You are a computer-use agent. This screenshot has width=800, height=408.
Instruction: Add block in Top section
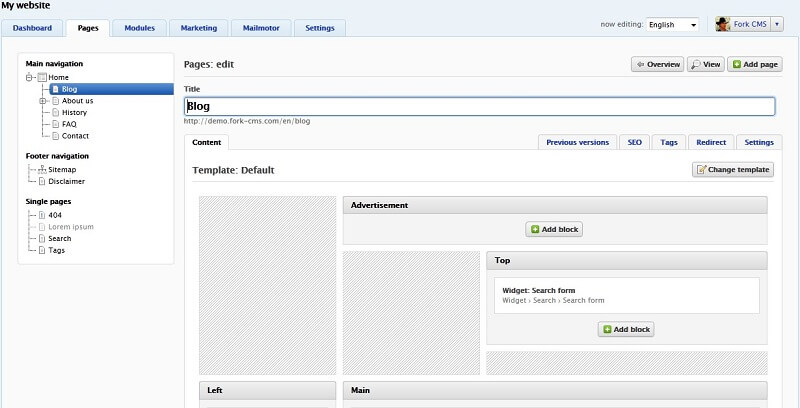click(x=626, y=329)
